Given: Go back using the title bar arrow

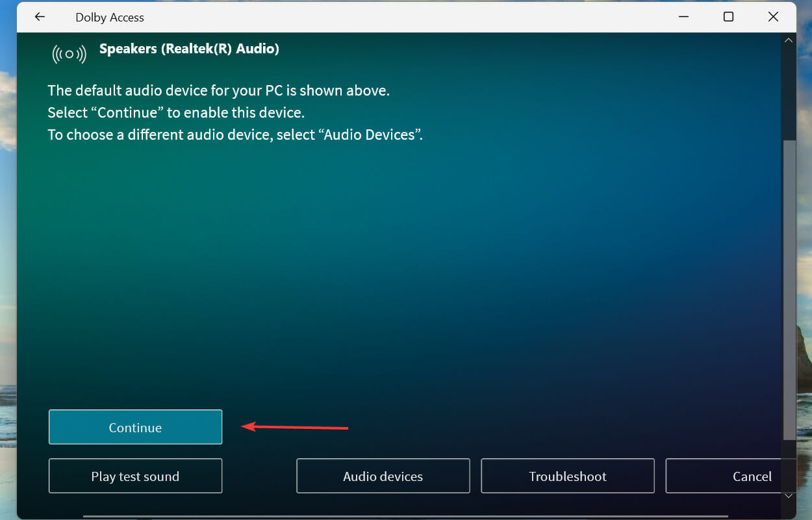Looking at the screenshot, I should (40, 17).
